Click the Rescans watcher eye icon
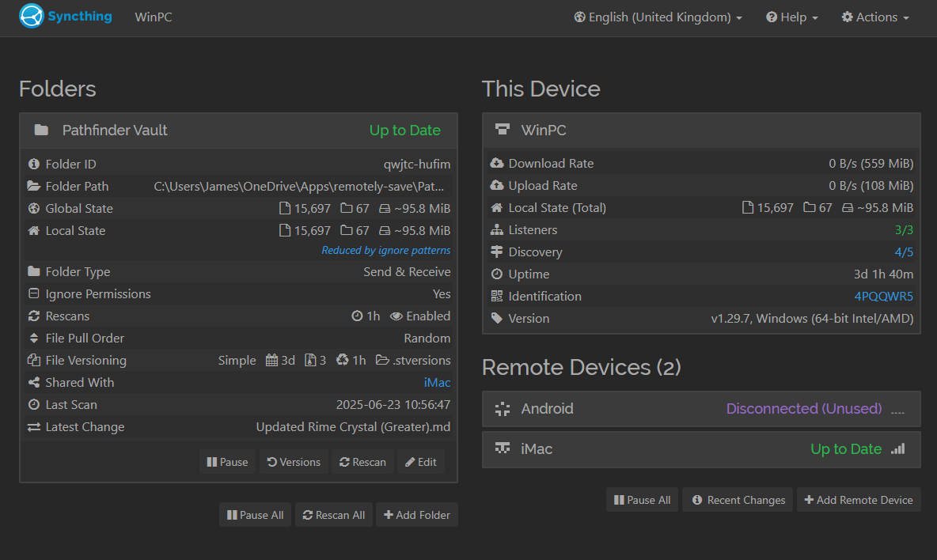The image size is (937, 560). (x=396, y=316)
